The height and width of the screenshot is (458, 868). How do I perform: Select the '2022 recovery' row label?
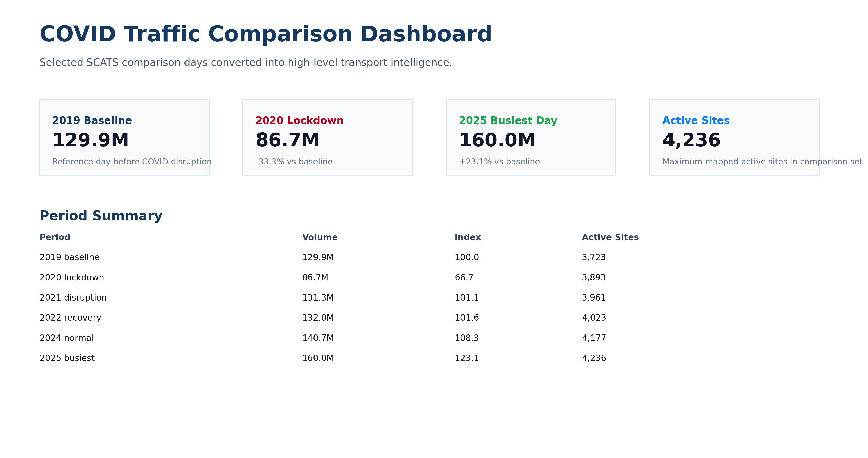click(x=70, y=318)
